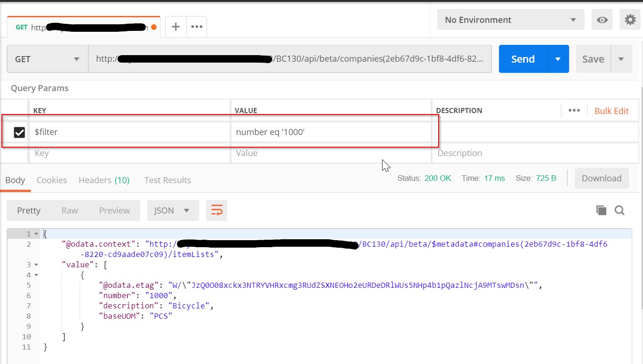Expand the No Environment dropdown

[x=510, y=20]
